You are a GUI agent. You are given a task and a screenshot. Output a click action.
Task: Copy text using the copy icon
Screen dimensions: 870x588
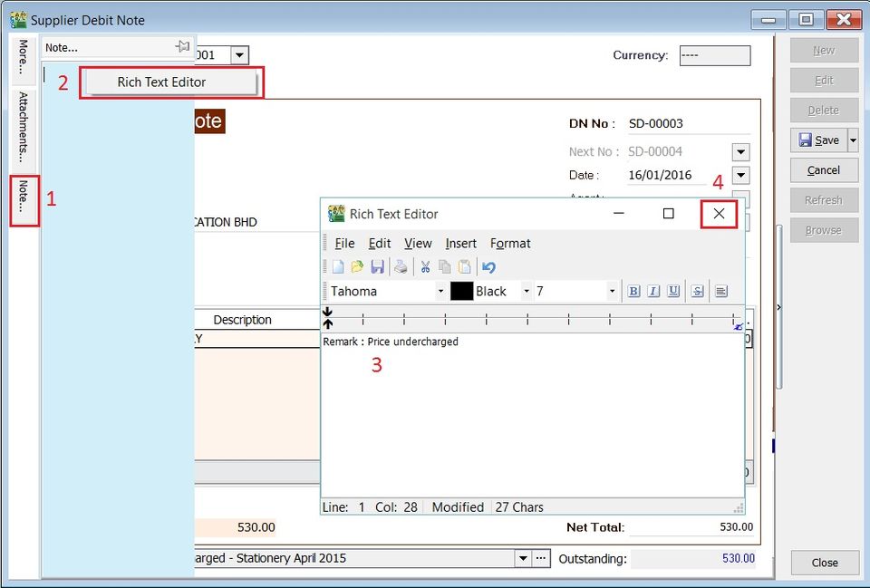tap(445, 266)
